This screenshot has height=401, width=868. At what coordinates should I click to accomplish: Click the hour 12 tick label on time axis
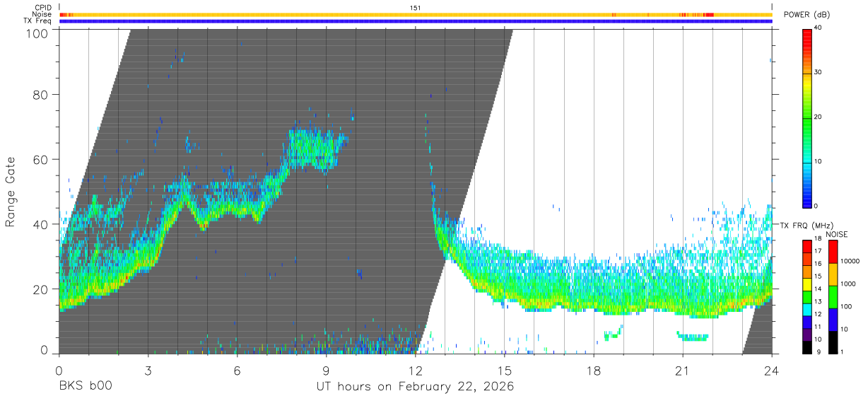click(x=415, y=370)
